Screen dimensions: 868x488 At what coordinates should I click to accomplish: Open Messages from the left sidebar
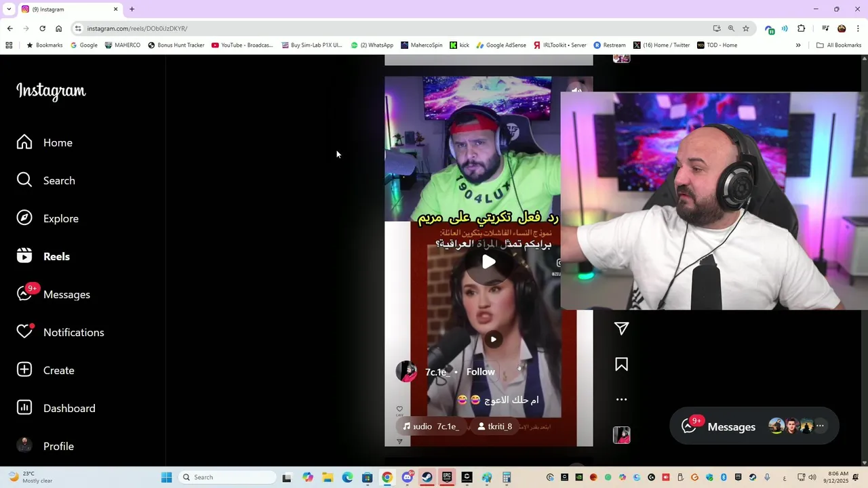pyautogui.click(x=54, y=294)
